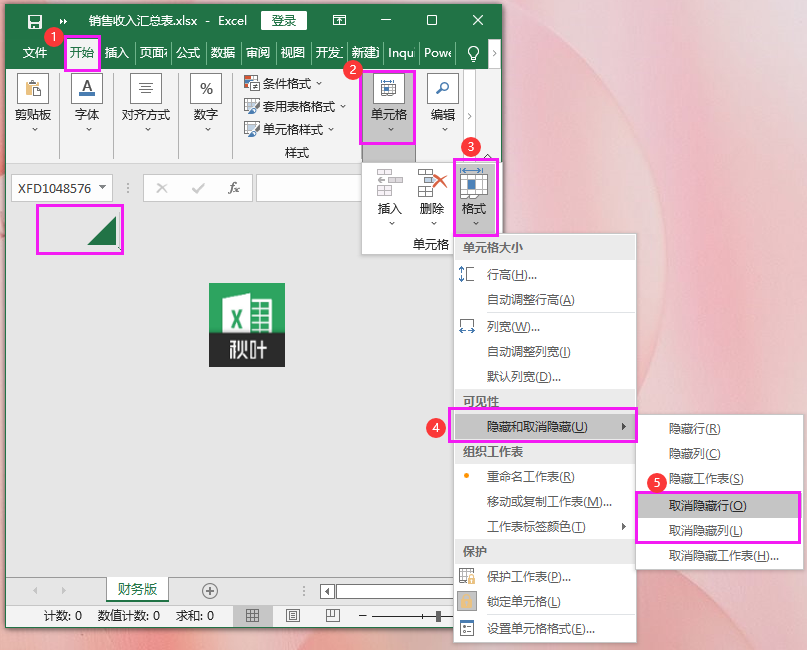Click the 插入 cells insert icon

click(390, 198)
